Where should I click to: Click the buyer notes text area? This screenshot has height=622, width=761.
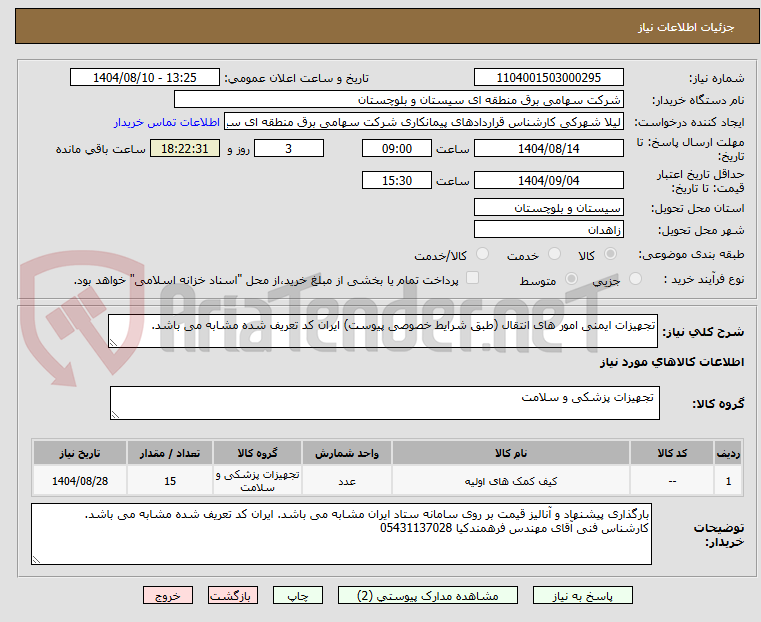tap(341, 534)
